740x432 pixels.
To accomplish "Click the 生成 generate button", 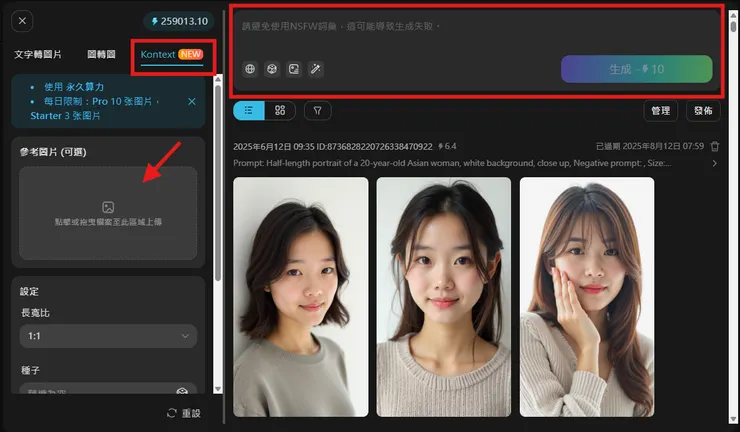I will tap(637, 69).
